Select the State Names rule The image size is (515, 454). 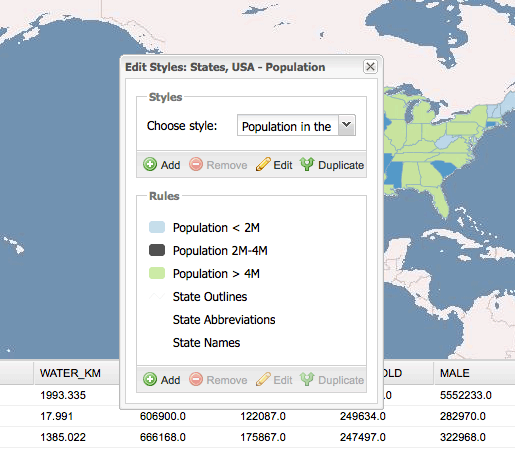(x=206, y=343)
